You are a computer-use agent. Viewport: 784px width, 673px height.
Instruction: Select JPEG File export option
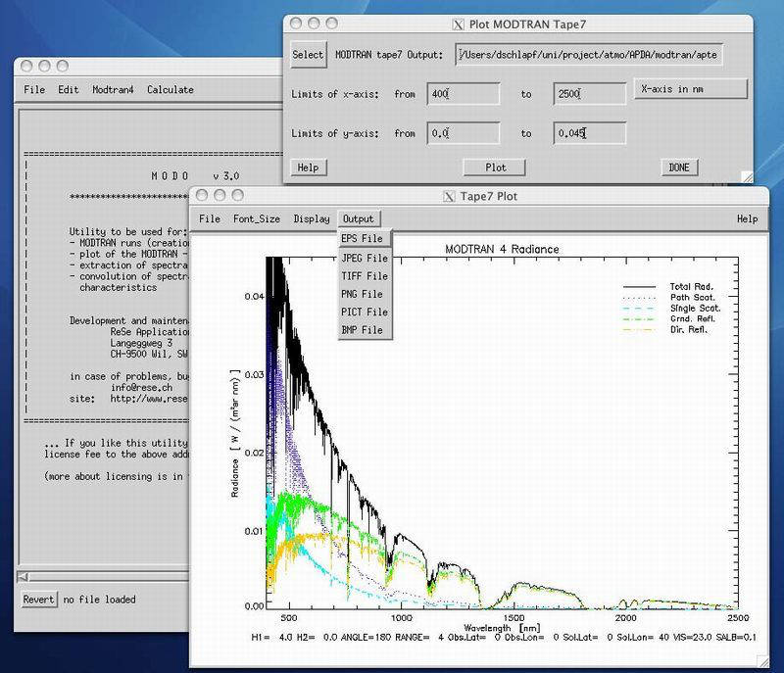click(364, 258)
